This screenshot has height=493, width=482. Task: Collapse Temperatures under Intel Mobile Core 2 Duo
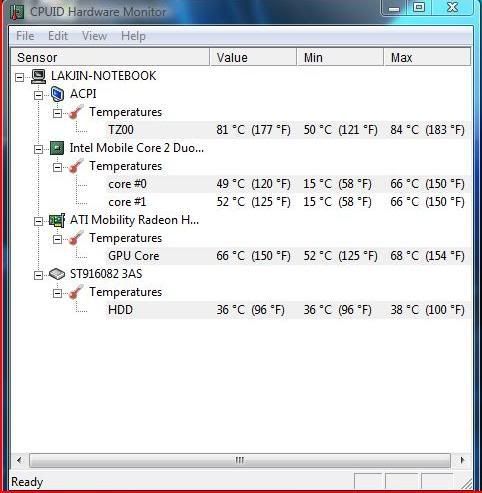(58, 167)
